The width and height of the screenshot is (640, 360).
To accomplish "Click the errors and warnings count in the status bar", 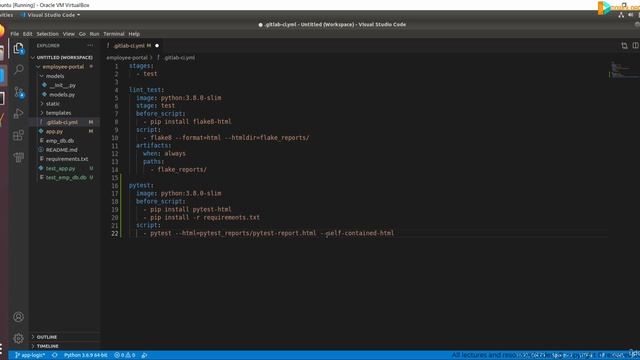I will 124,355.
